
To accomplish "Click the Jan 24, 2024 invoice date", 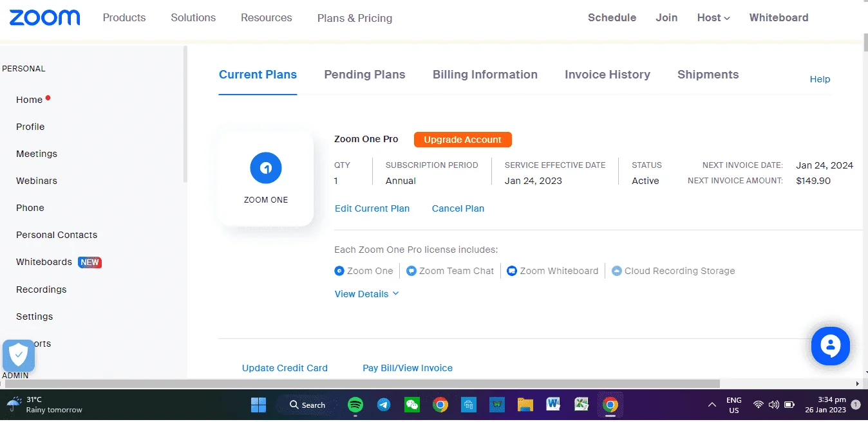I will pos(824,165).
